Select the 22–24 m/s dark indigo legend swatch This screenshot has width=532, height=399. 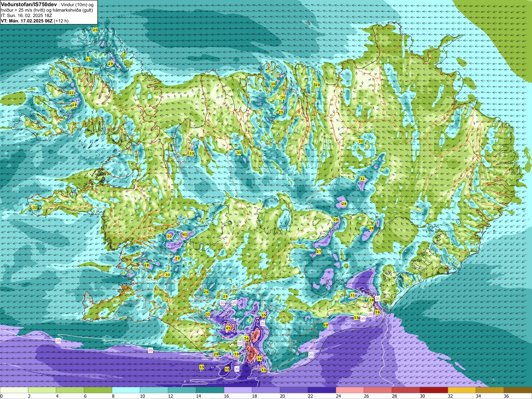(x=322, y=390)
